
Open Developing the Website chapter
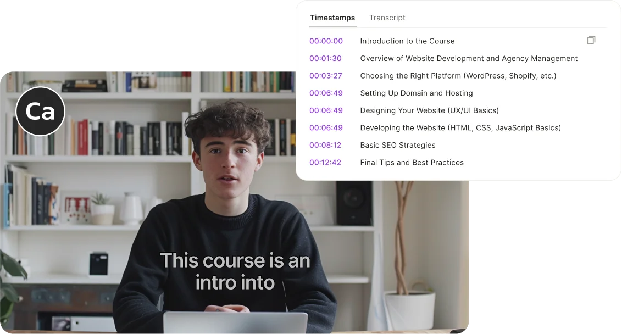(x=460, y=128)
